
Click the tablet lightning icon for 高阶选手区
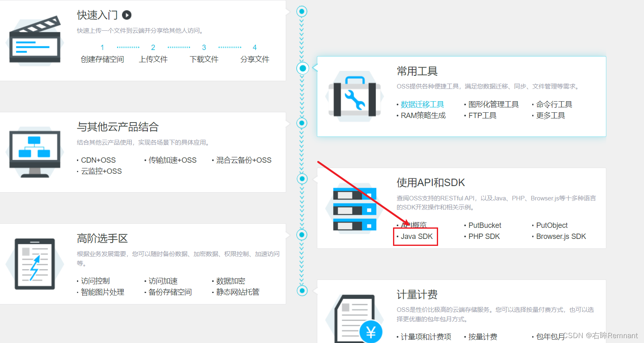pos(35,264)
